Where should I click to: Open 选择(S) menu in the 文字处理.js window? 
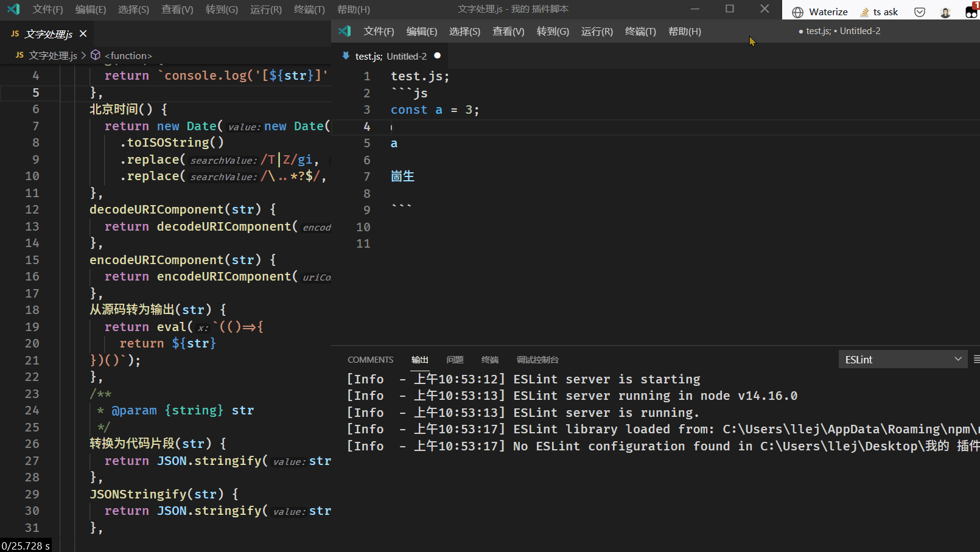point(133,10)
